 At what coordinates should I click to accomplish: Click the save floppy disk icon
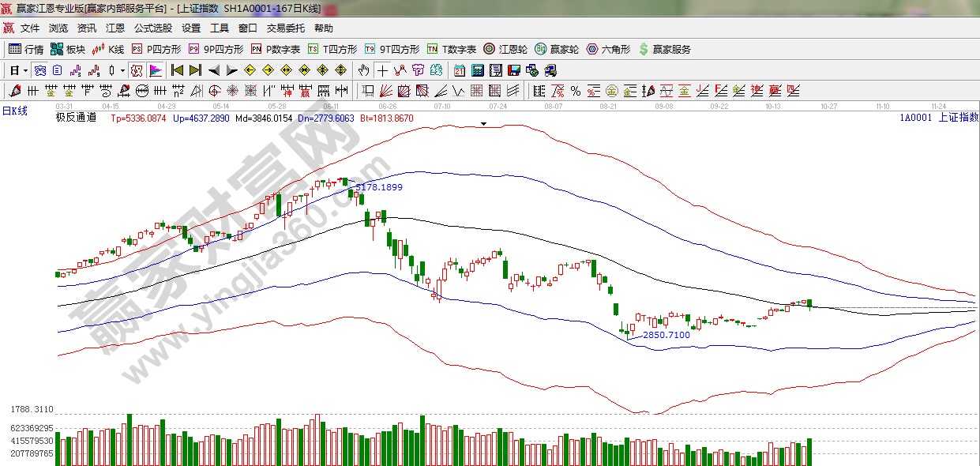pos(513,70)
